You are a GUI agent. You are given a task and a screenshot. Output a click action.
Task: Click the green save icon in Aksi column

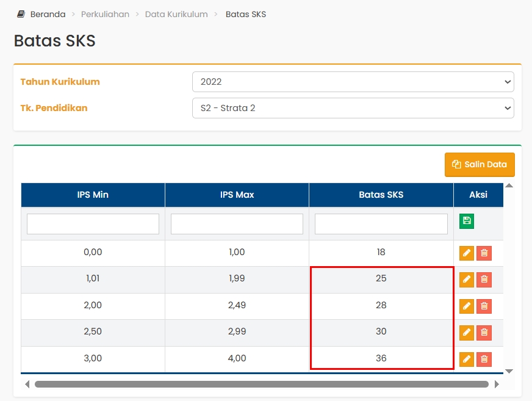click(x=466, y=222)
